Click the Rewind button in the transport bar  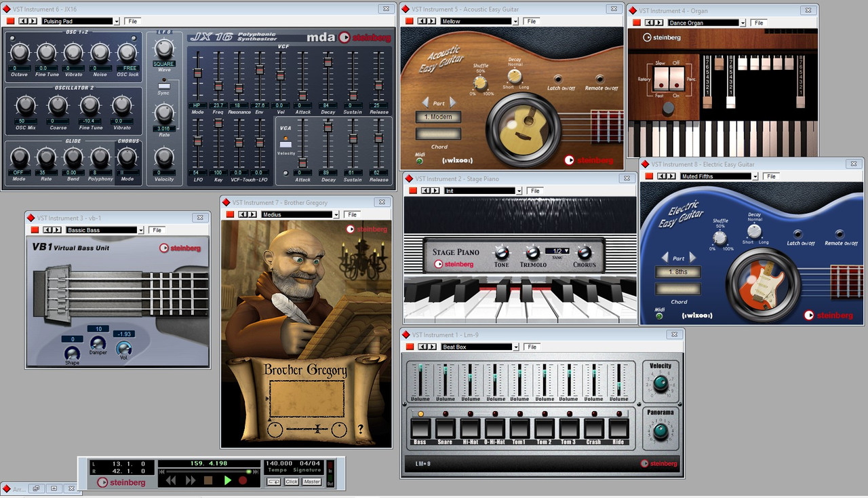[172, 480]
